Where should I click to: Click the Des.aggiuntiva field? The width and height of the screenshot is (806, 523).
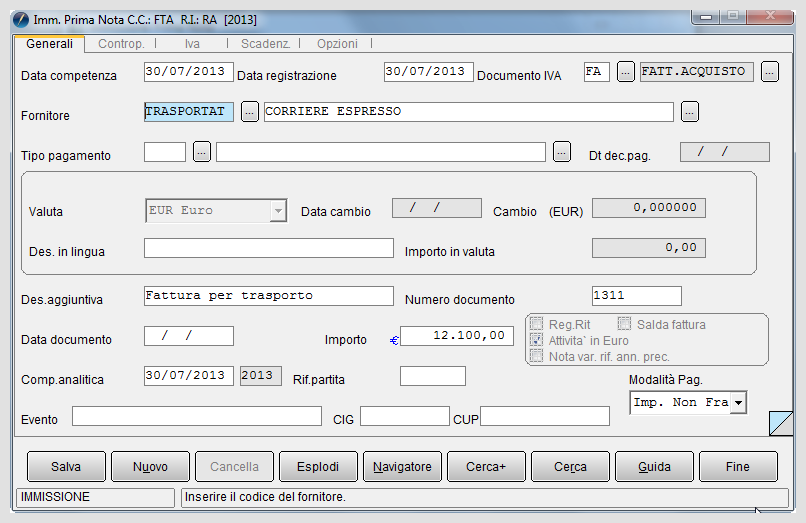click(269, 296)
